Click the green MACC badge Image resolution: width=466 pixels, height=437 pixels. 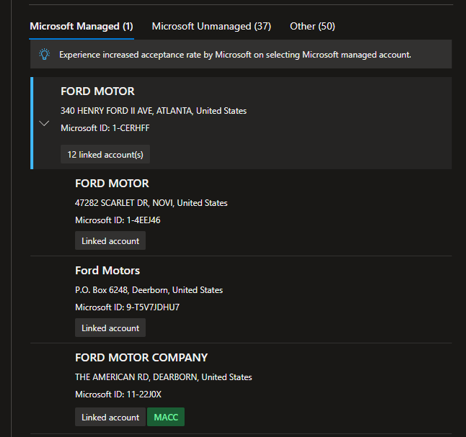(x=166, y=417)
